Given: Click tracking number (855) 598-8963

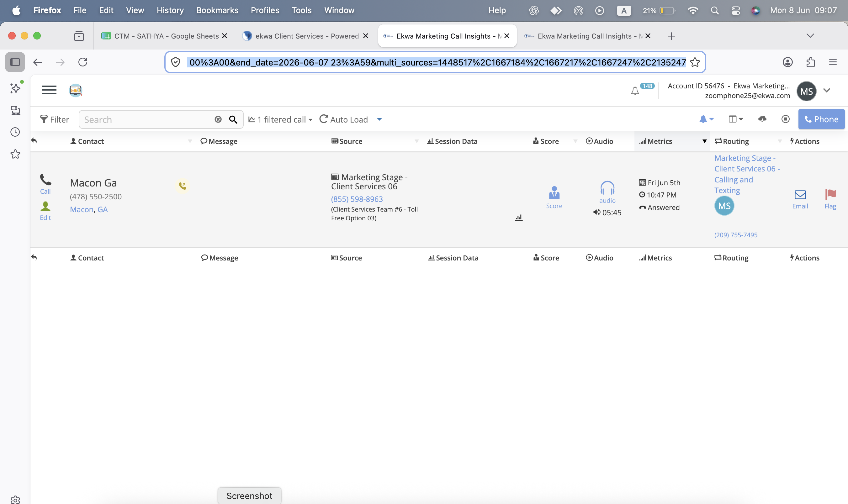Looking at the screenshot, I should (x=357, y=199).
